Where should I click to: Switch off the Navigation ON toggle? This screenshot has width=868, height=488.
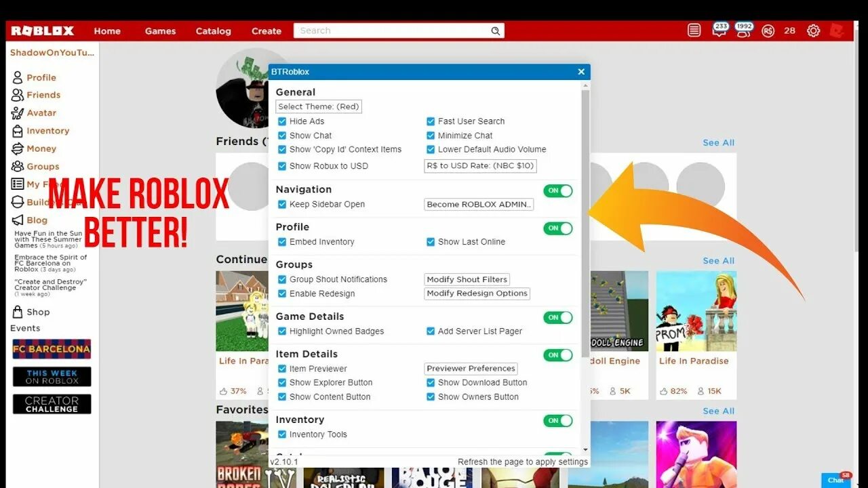(x=558, y=190)
